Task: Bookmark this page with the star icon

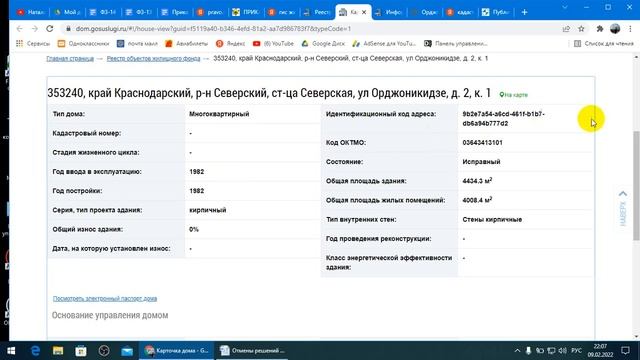Action: (x=581, y=29)
